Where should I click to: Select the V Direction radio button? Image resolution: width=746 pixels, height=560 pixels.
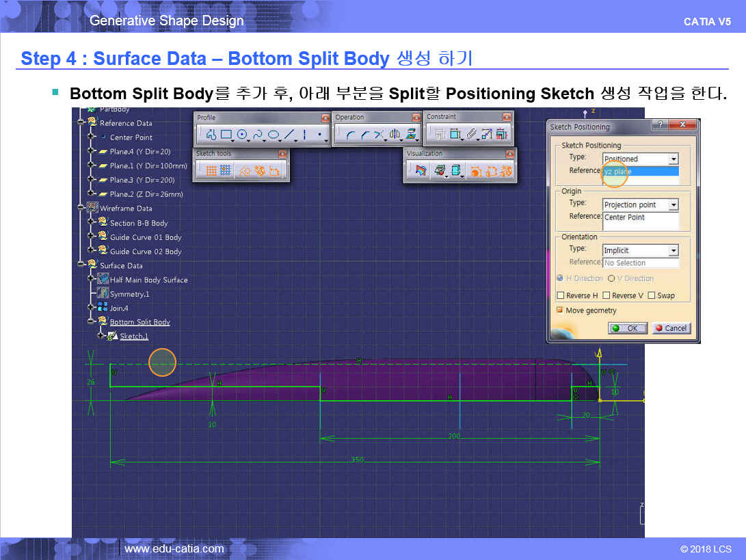611,278
